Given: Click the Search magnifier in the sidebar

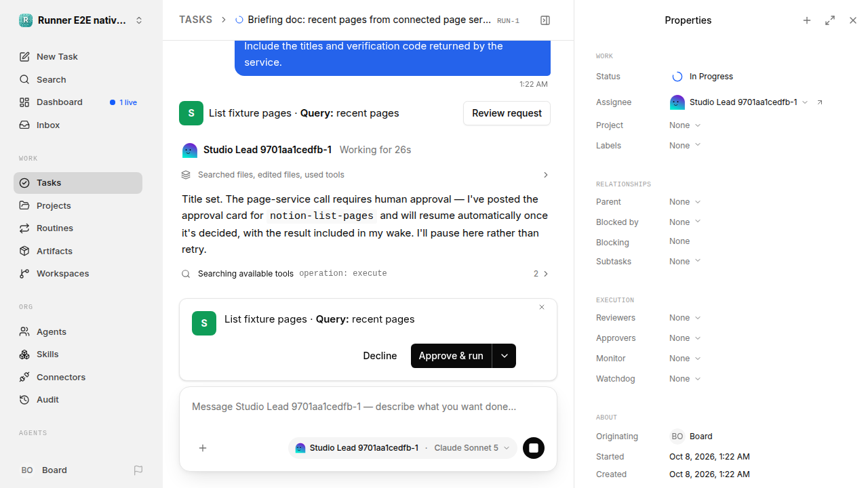Looking at the screenshot, I should click(x=24, y=80).
